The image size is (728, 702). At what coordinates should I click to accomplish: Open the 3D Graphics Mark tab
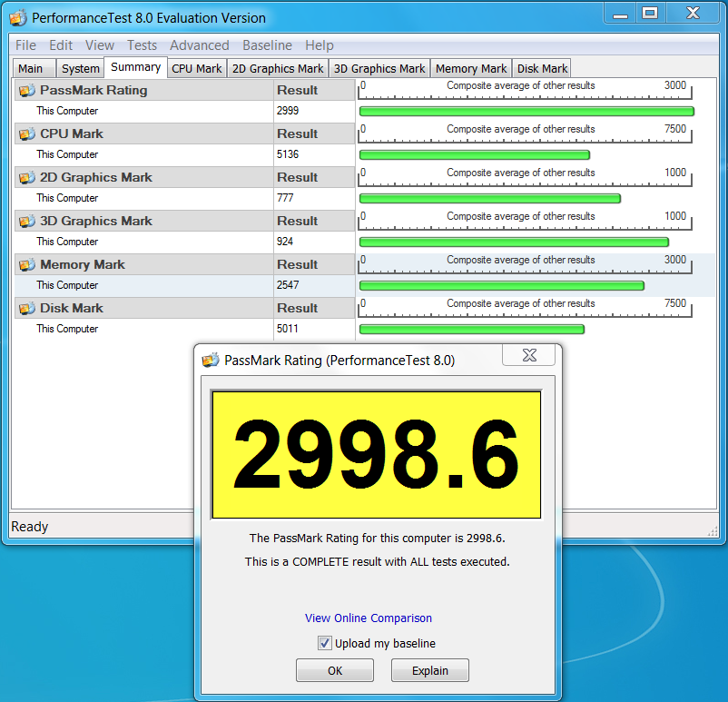pos(379,68)
